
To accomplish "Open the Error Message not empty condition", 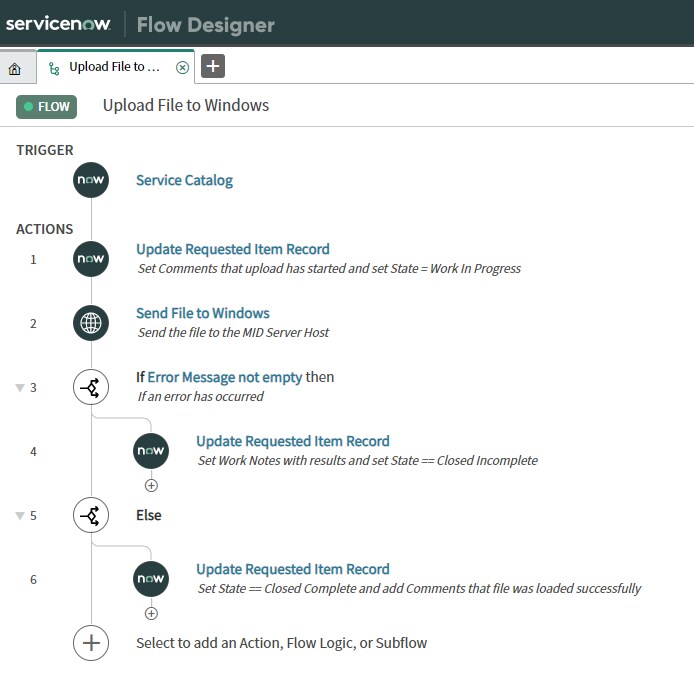I will click(225, 377).
